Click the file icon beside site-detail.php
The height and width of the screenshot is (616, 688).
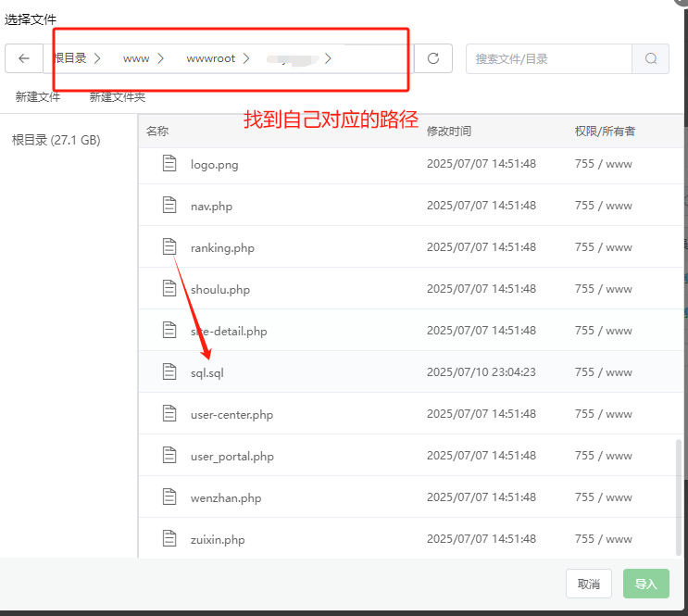click(169, 330)
